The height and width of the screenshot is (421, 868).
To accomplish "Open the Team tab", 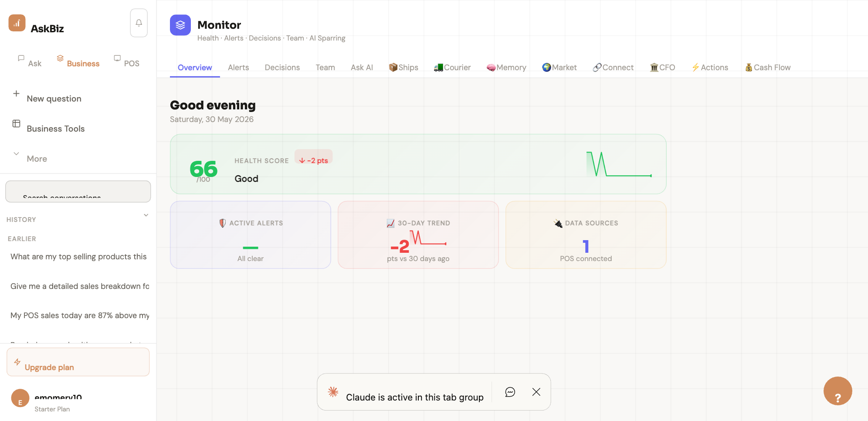I will [325, 68].
